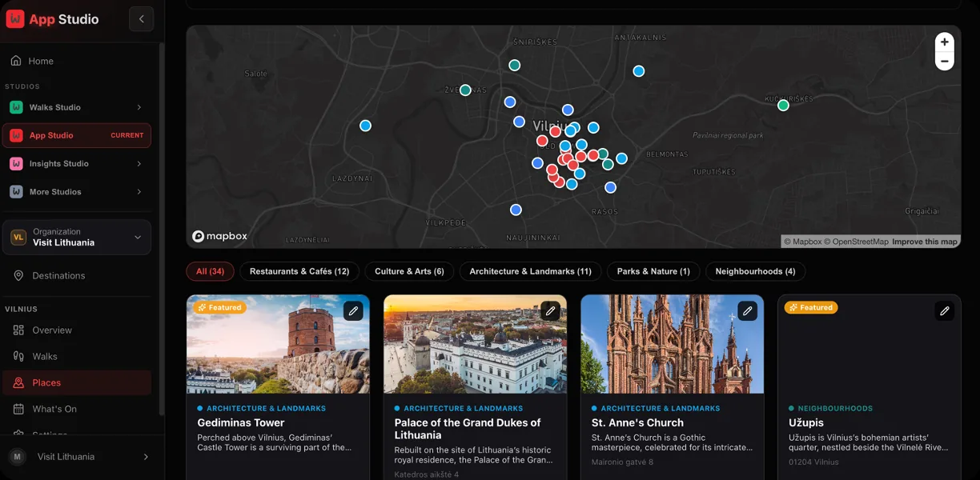Click the blue marker near Naujininkai

[x=516, y=210]
